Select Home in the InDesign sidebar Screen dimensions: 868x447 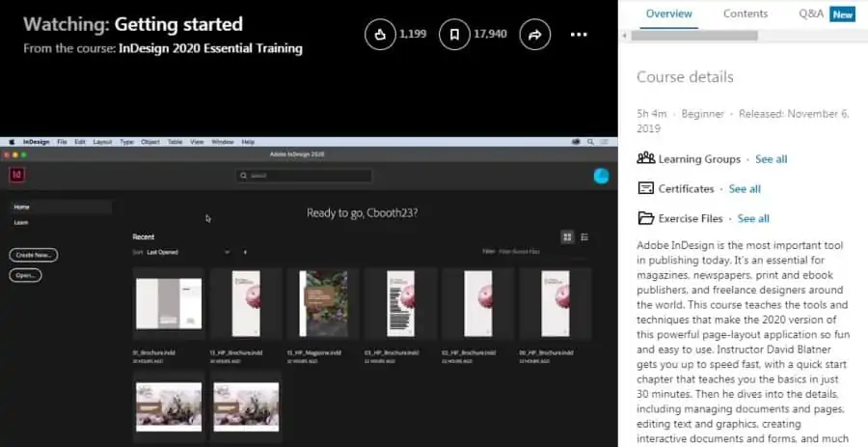(61, 207)
